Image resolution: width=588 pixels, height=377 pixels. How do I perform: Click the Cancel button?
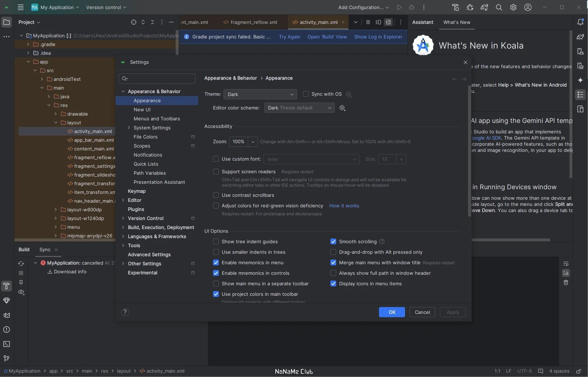point(422,312)
